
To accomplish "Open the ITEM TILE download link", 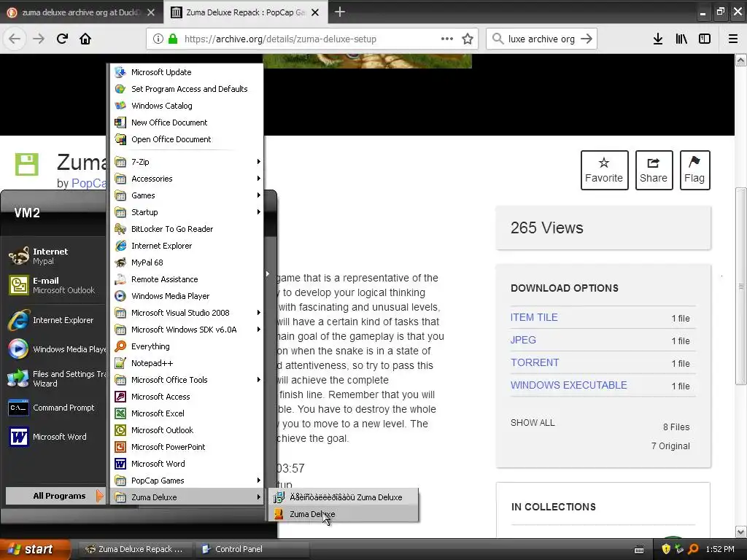I will (x=534, y=318).
